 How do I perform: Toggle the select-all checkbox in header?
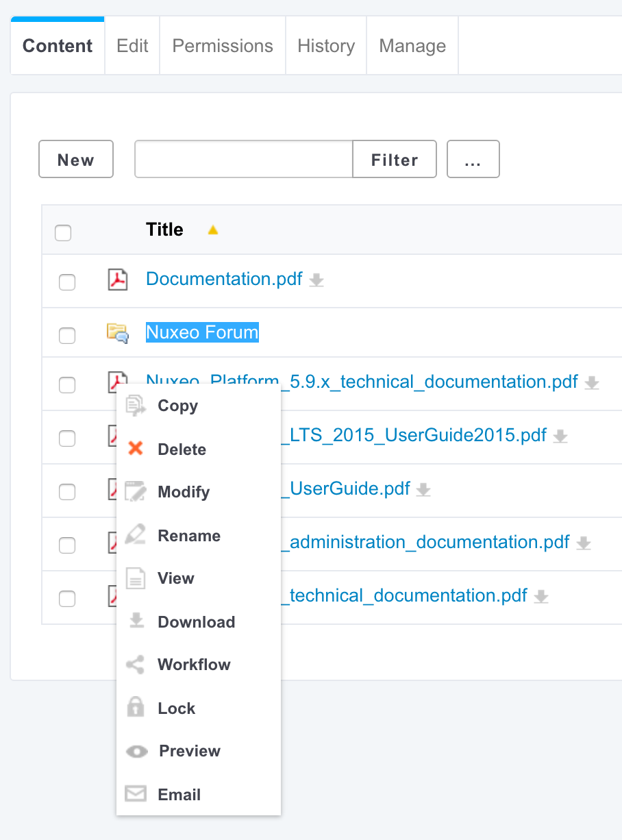(x=63, y=233)
